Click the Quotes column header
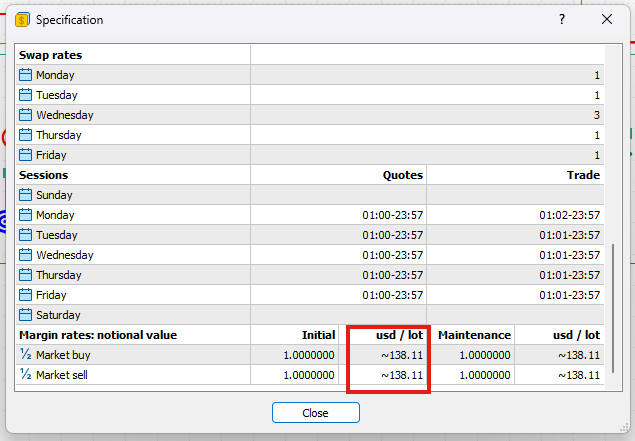This screenshot has width=635, height=441. click(x=403, y=175)
